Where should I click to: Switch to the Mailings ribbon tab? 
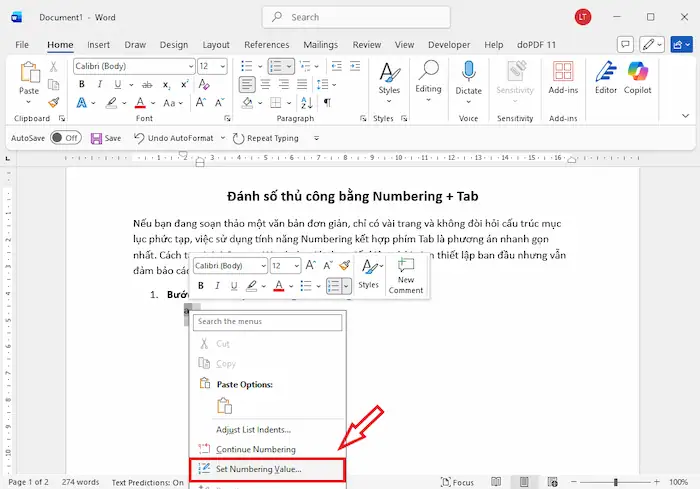[320, 45]
